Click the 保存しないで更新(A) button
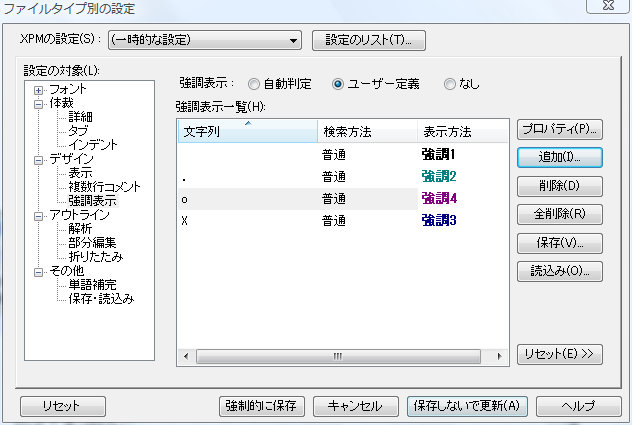Viewport: 632px width, 425px height. click(x=467, y=406)
